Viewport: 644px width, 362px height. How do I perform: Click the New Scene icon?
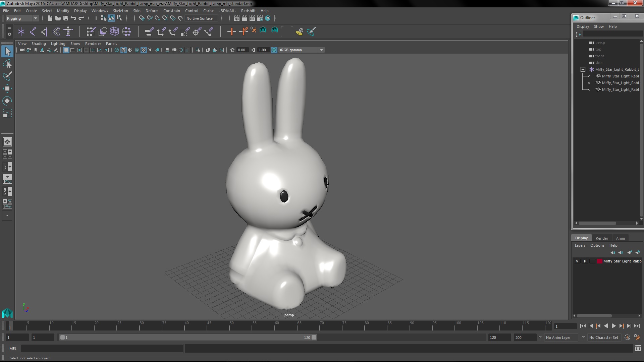click(x=50, y=18)
